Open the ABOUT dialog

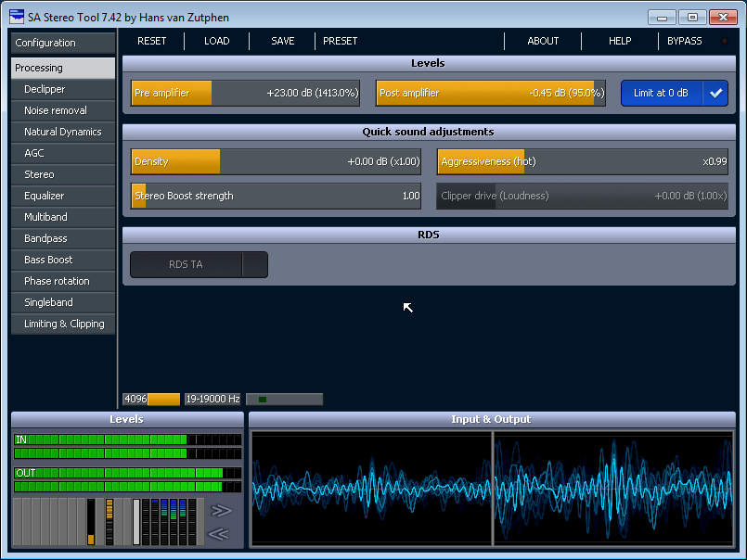543,41
